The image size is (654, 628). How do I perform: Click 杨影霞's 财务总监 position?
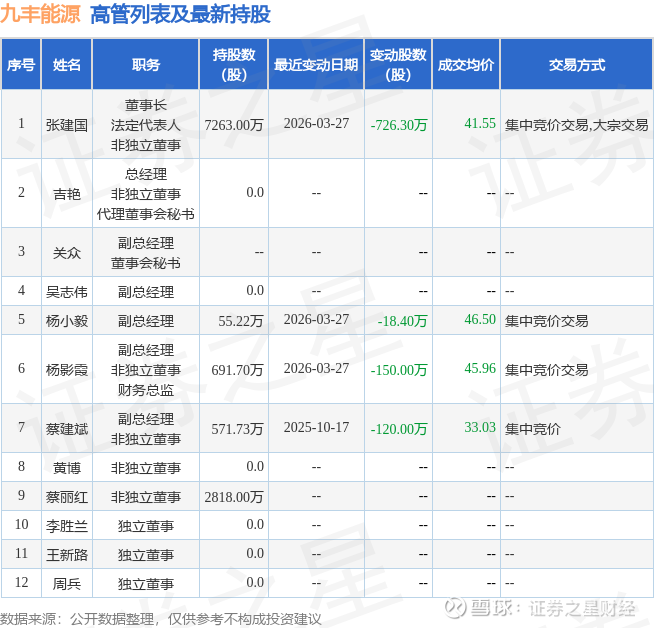[146, 390]
